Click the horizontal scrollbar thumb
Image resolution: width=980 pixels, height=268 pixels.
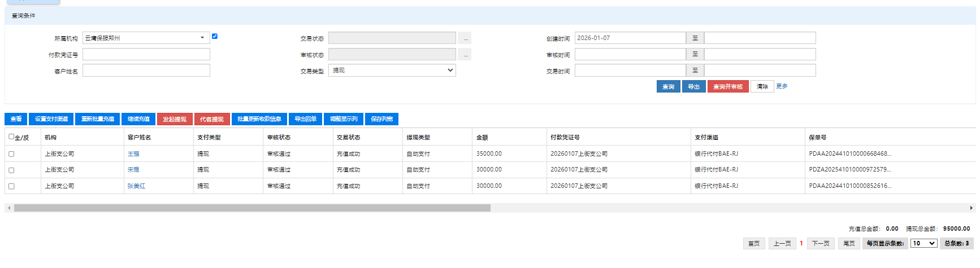click(x=252, y=208)
